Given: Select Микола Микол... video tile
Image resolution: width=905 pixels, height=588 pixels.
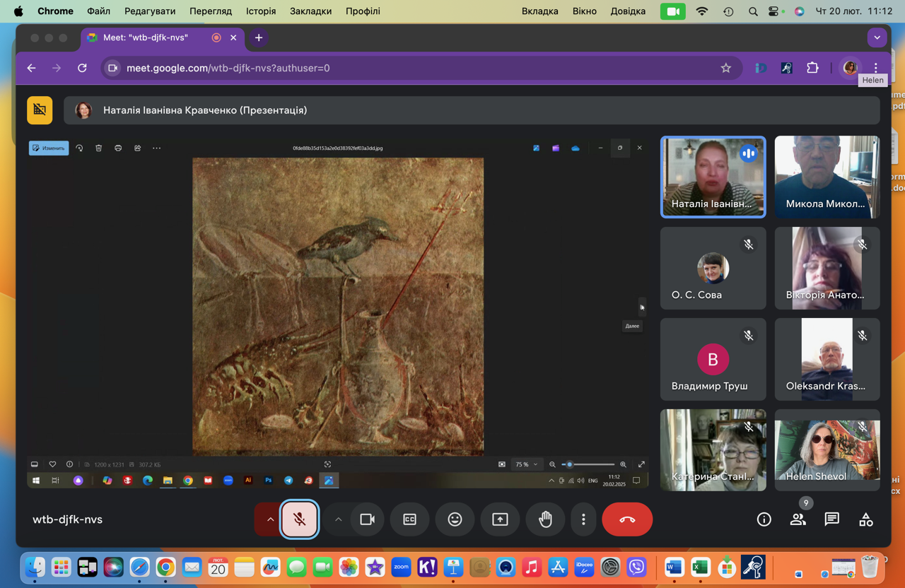Looking at the screenshot, I should tap(827, 177).
